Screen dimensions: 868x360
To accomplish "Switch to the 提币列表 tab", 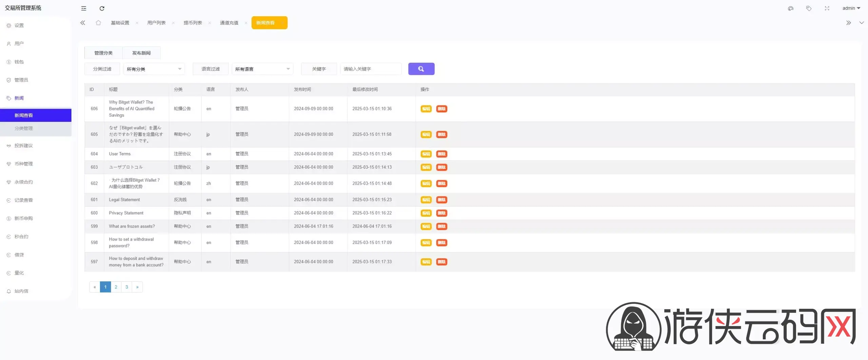I will click(x=193, y=23).
